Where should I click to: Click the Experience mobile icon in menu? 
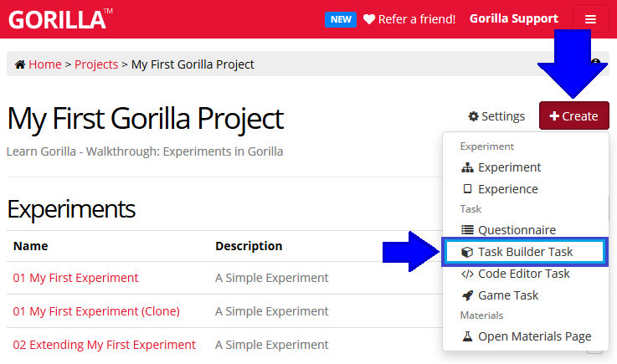click(x=467, y=189)
